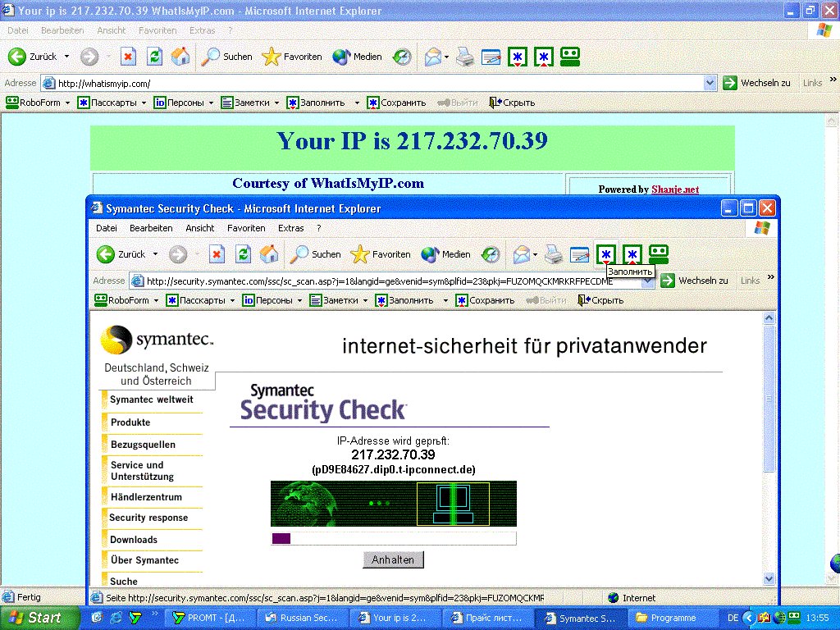Click the Refresh icon in WhatIsMyIP window
The height and width of the screenshot is (630, 840).
155,57
